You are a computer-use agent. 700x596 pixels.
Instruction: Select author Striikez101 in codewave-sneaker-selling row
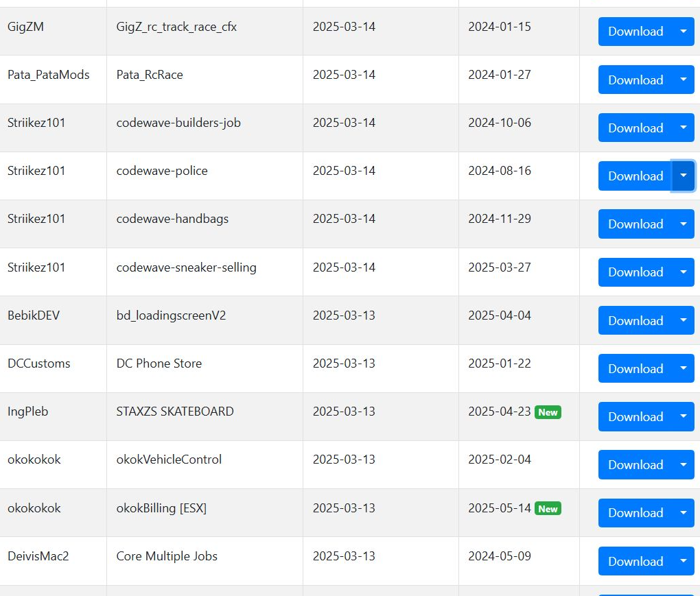36,267
